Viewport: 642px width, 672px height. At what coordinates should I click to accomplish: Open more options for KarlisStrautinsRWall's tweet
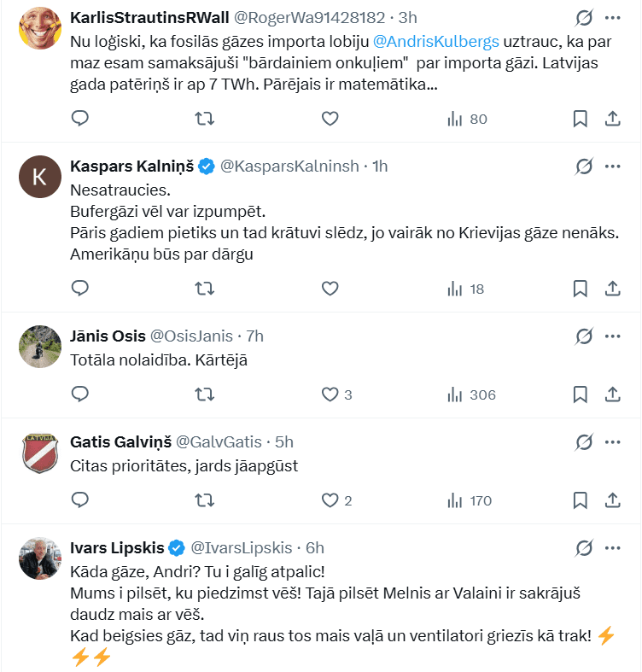612,17
